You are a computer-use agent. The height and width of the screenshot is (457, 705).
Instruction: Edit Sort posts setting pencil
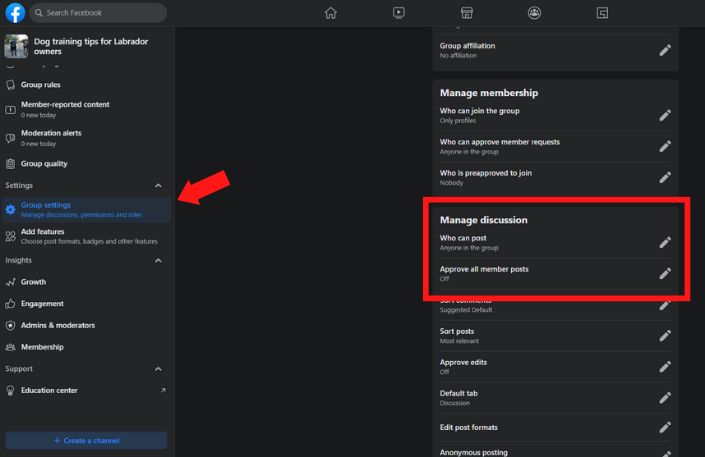665,336
